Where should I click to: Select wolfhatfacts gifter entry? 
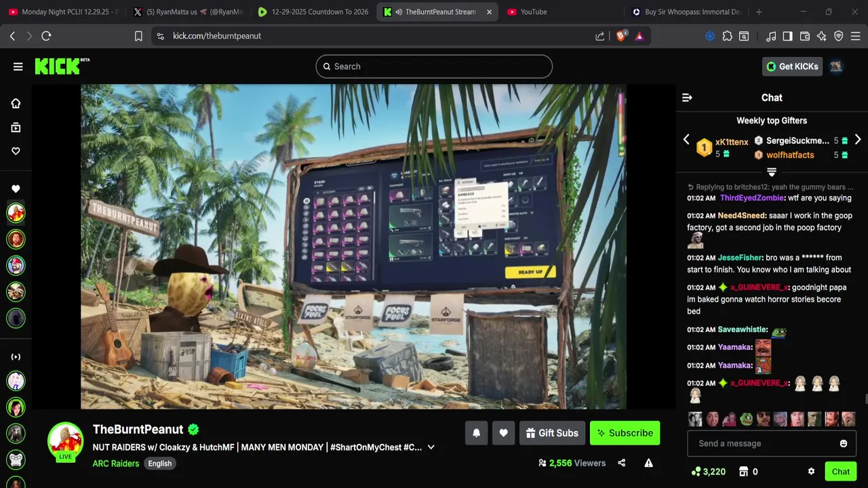[790, 155]
